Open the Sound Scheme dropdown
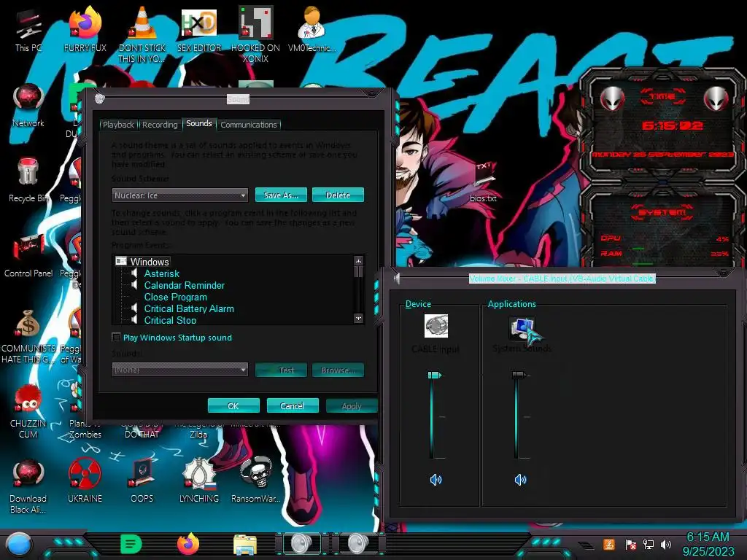This screenshot has height=560, width=747. point(180,195)
